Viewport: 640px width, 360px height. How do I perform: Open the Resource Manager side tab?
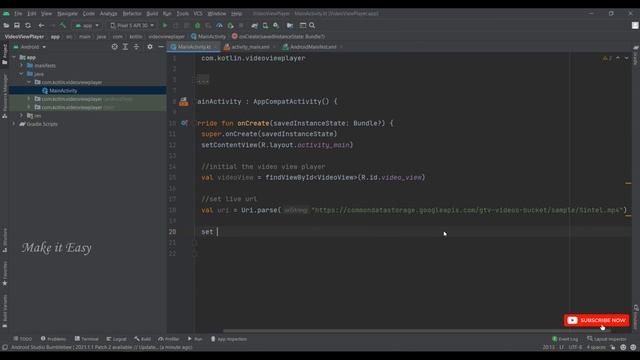[4, 96]
